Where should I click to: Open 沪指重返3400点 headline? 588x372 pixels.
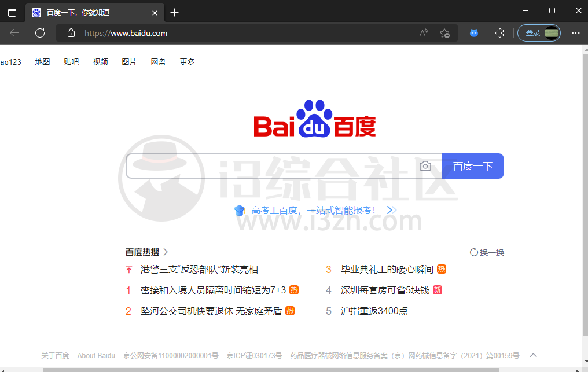coord(374,311)
